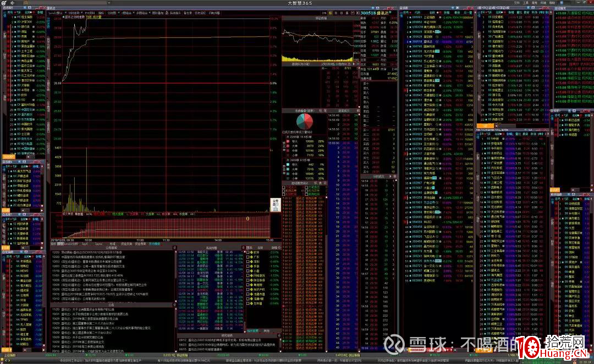This screenshot has width=594, height=364.
Task: Open the Level2默认 dropdown in chart toolbar
Action: pos(65,13)
